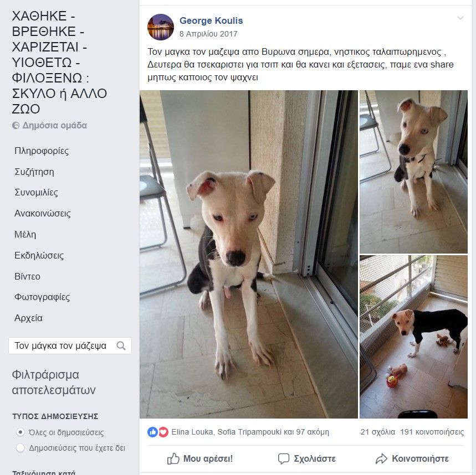This screenshot has height=475, width=476.
Task: Click the red heart Love reaction icon
Action: click(x=163, y=432)
